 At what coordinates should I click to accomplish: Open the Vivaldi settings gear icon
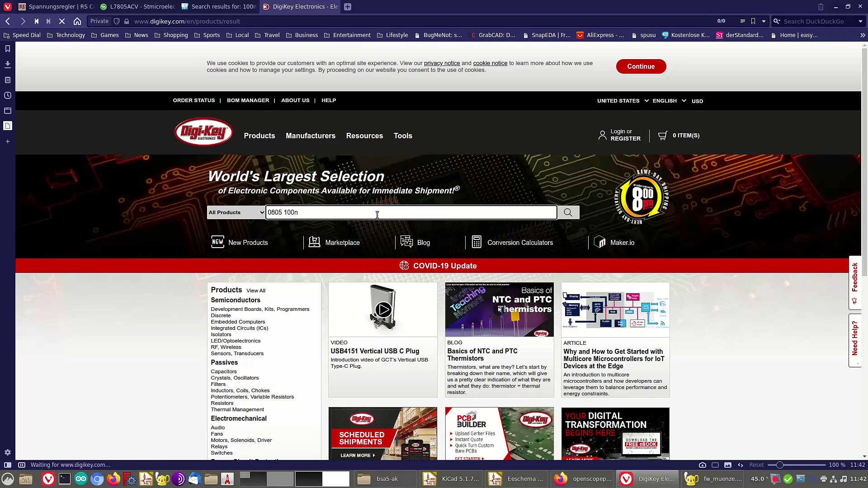point(8,452)
